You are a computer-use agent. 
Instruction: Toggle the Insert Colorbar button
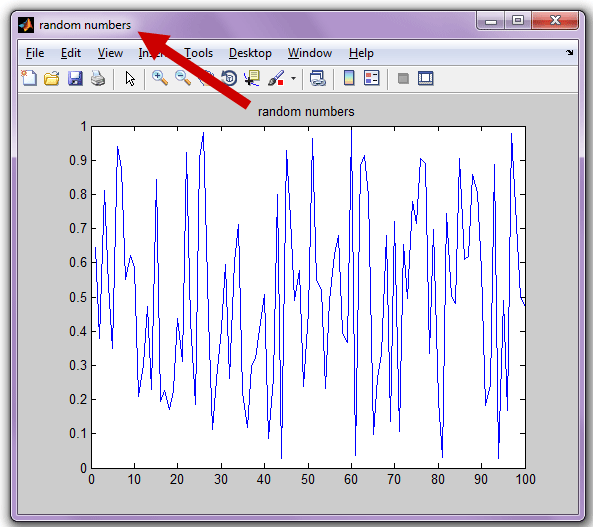(349, 78)
